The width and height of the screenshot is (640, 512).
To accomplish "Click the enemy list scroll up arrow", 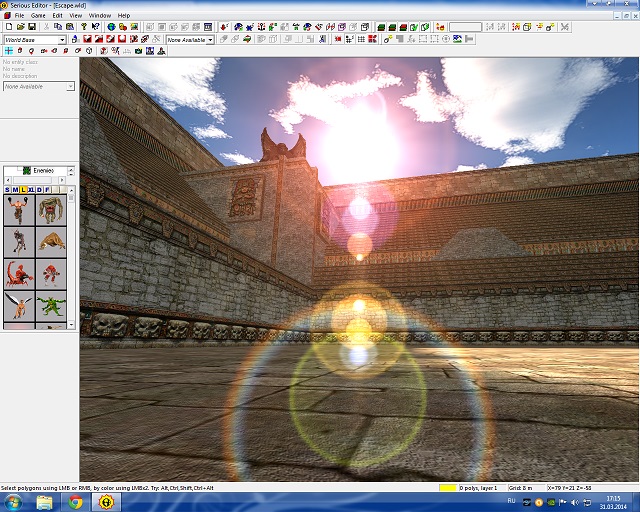I will coord(71,190).
